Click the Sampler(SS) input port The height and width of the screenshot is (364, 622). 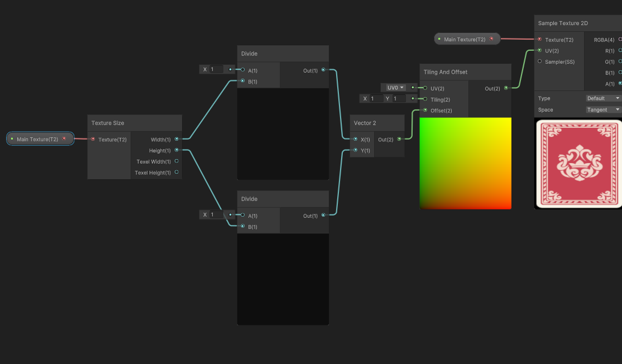coord(539,61)
